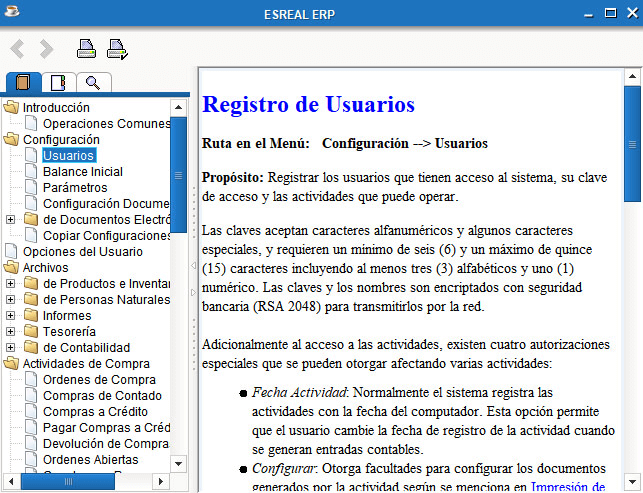Click the Registro de Usuarios heading

(308, 104)
